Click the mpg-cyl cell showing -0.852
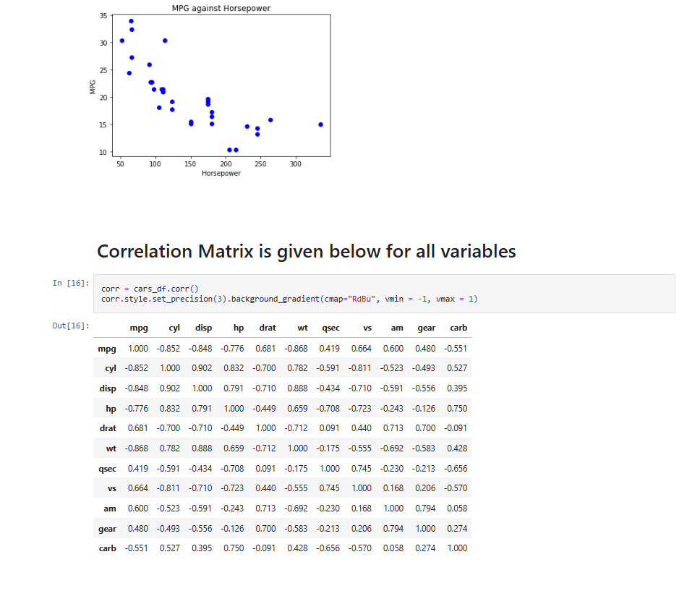Screen dimensions: 700x604 [168, 348]
